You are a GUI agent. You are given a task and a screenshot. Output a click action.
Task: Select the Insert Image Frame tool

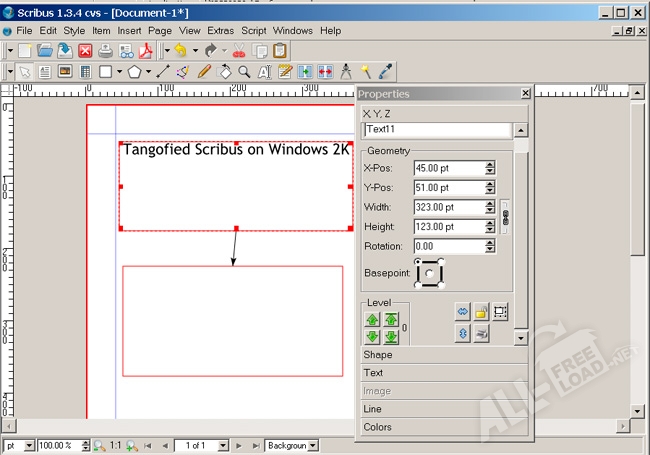point(65,72)
